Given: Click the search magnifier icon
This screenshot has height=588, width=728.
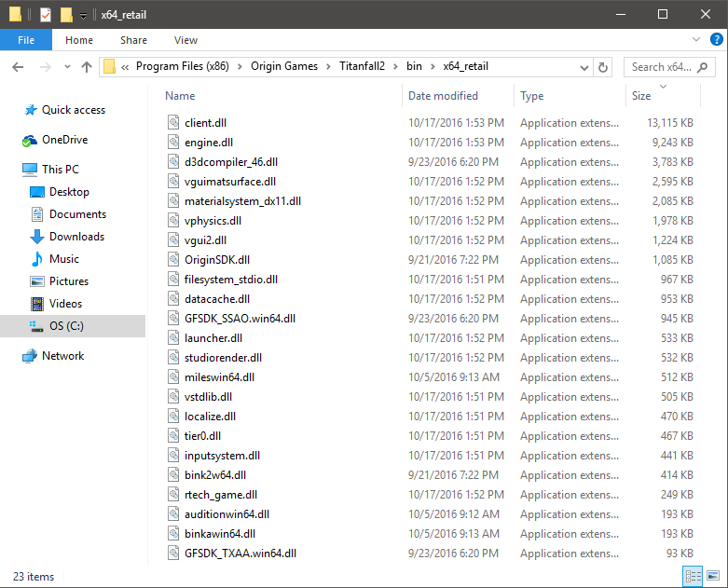Looking at the screenshot, I should pyautogui.click(x=703, y=67).
